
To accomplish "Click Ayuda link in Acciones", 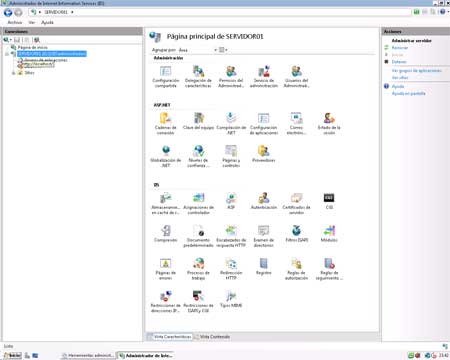I will point(398,86).
